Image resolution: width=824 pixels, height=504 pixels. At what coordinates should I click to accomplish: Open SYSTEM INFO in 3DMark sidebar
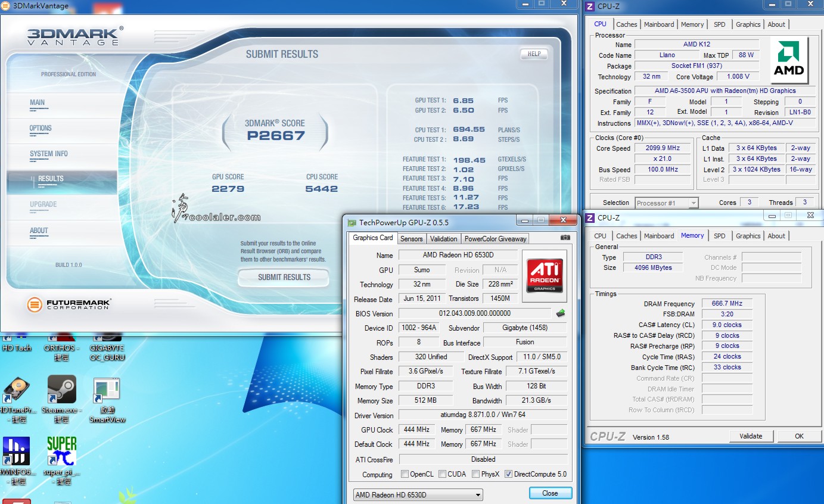pyautogui.click(x=62, y=156)
